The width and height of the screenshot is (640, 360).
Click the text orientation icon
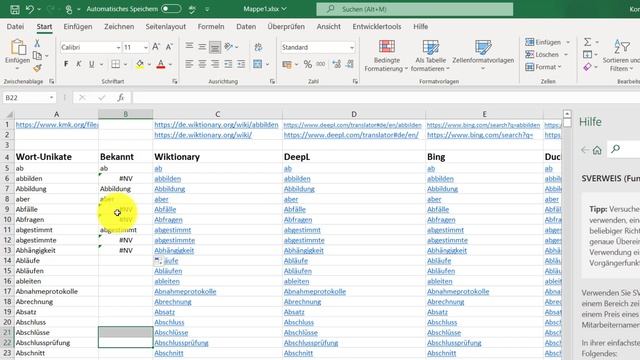click(x=229, y=47)
